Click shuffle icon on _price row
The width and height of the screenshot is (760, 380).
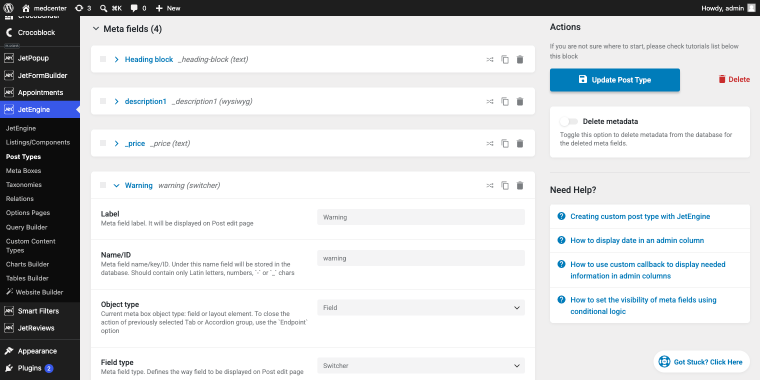[490, 143]
